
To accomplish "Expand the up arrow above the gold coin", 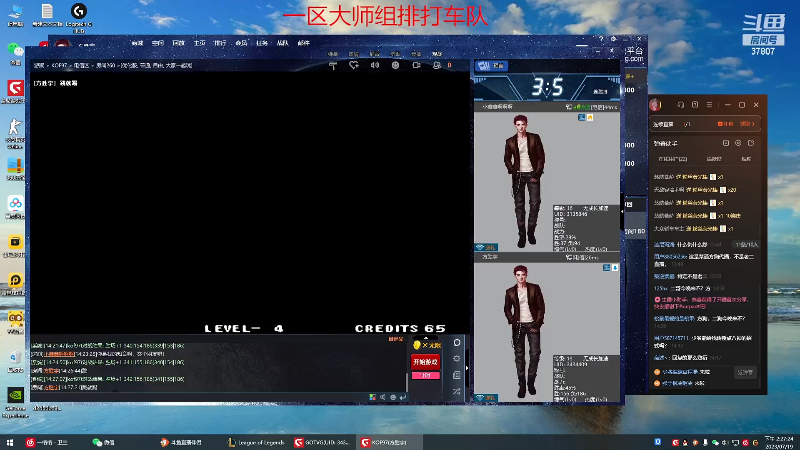I will pos(426,338).
